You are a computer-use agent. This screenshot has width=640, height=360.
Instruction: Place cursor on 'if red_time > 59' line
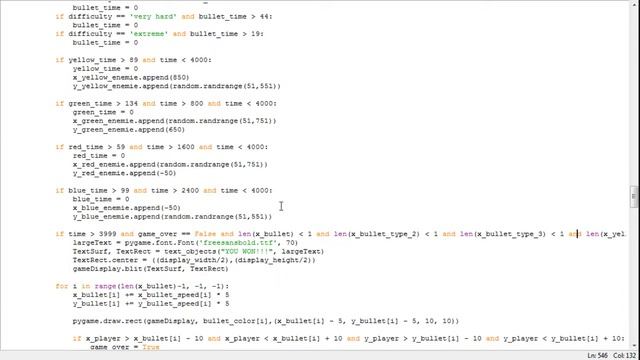162,147
